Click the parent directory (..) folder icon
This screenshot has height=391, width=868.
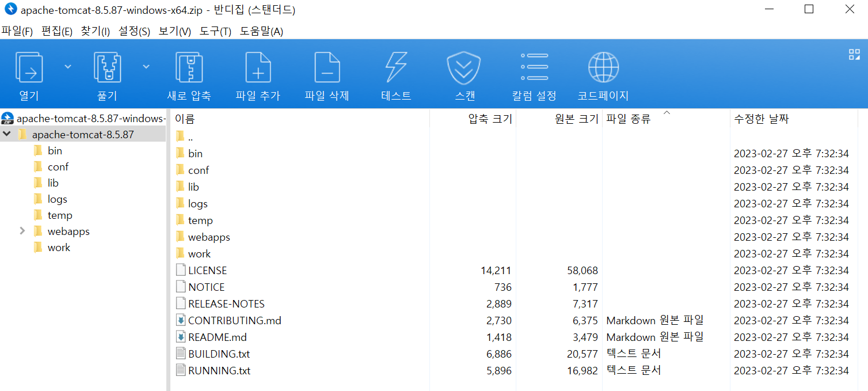point(181,136)
